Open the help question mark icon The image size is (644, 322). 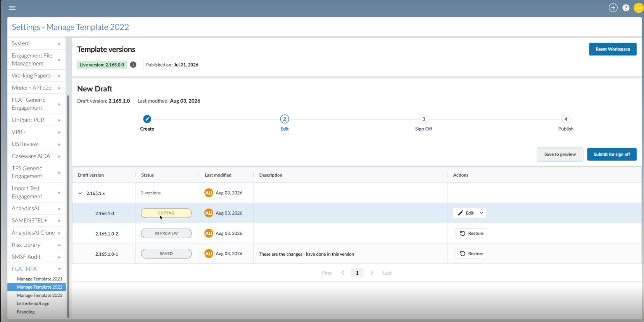click(x=626, y=8)
